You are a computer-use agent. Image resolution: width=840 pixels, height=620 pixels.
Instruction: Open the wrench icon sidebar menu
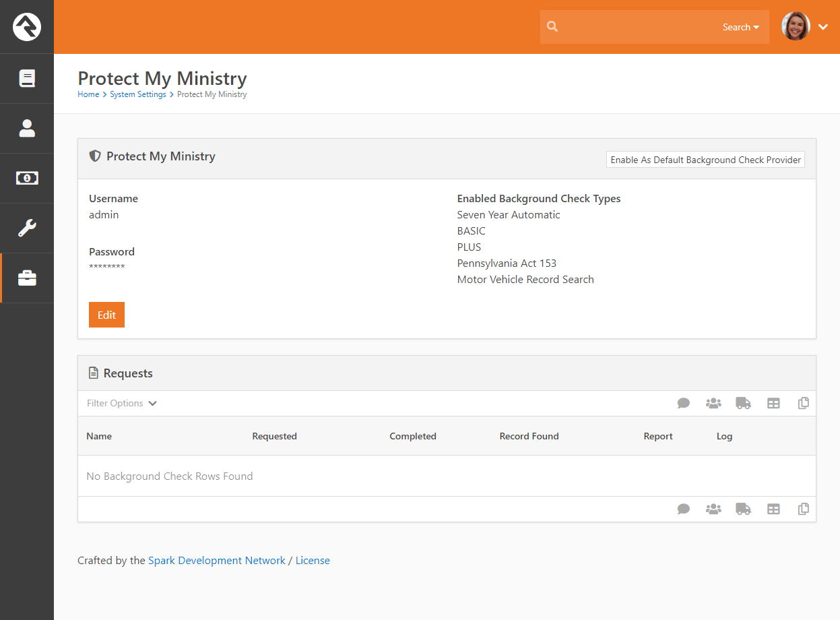(27, 228)
